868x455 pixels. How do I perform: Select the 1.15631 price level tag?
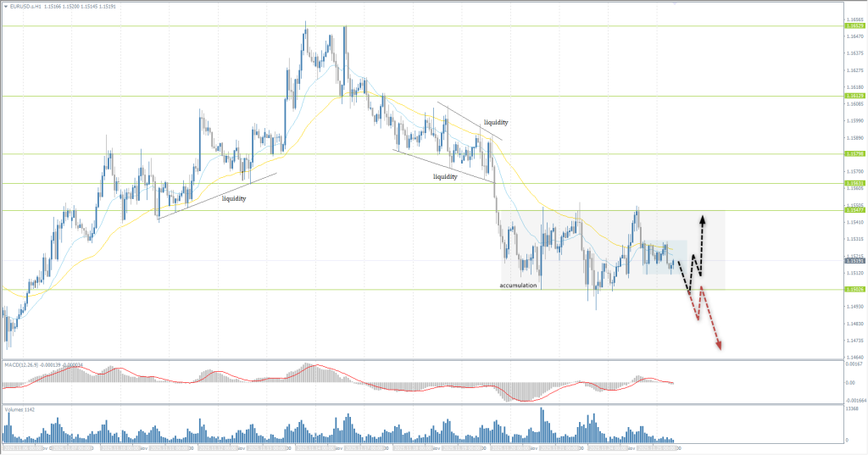tap(854, 183)
